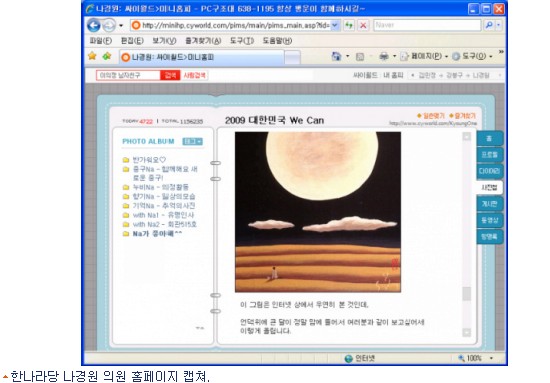
Task: Click the content scrollbar up arrow
Action: click(x=467, y=136)
